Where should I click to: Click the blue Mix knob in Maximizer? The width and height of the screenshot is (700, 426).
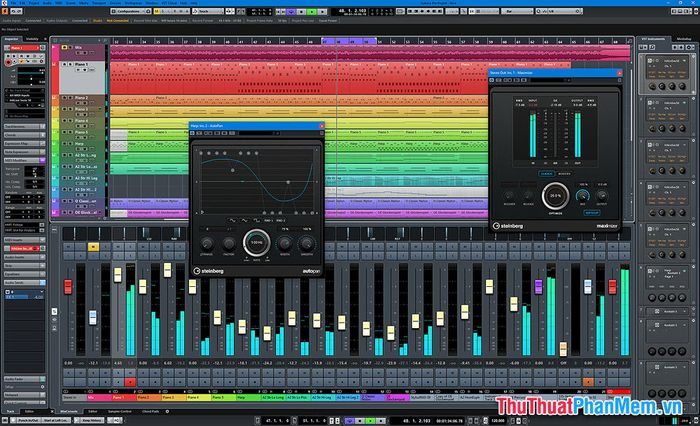pyautogui.click(x=583, y=196)
